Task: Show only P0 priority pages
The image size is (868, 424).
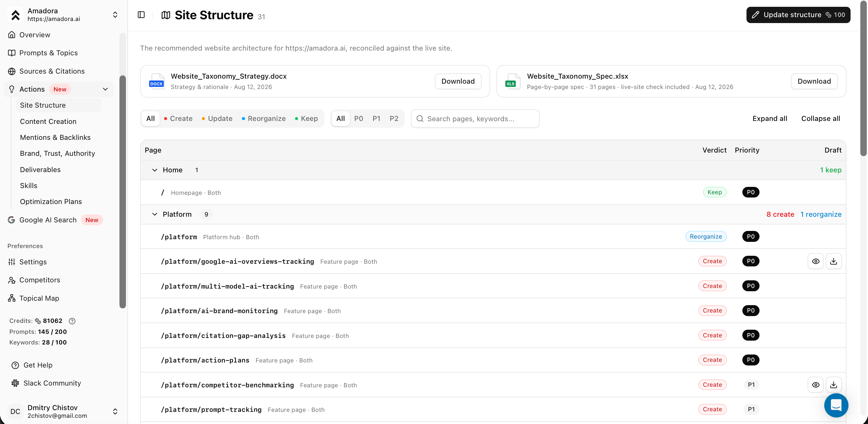Action: [359, 119]
